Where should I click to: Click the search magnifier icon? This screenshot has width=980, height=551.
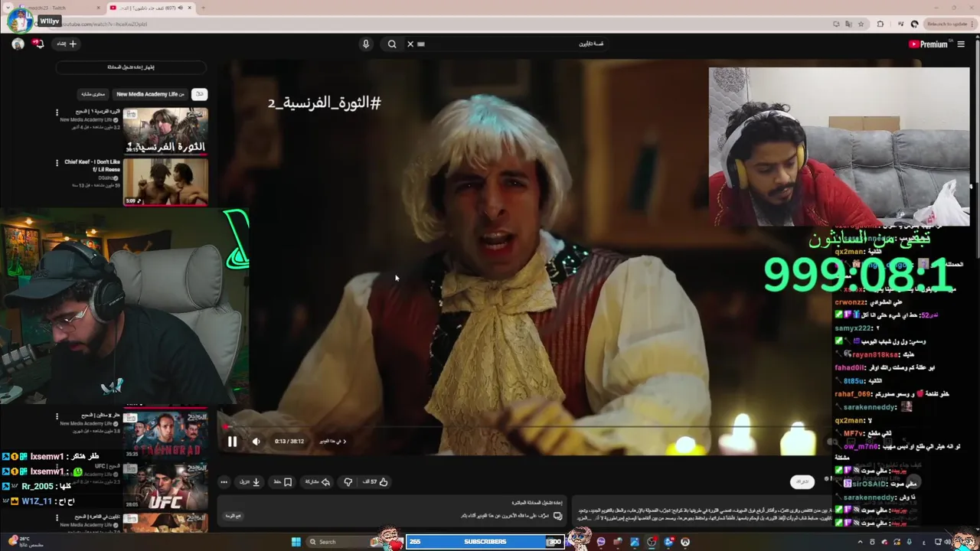point(392,44)
